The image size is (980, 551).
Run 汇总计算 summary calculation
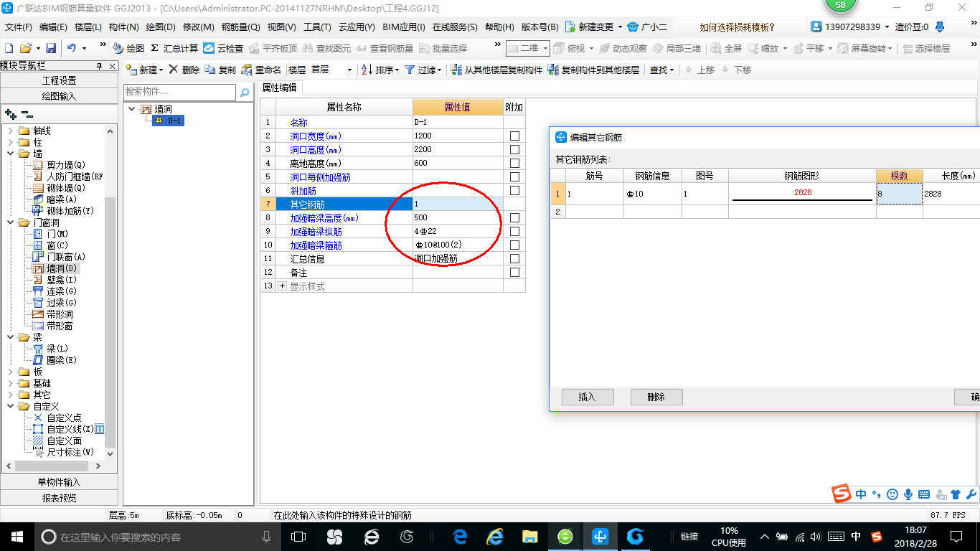174,48
